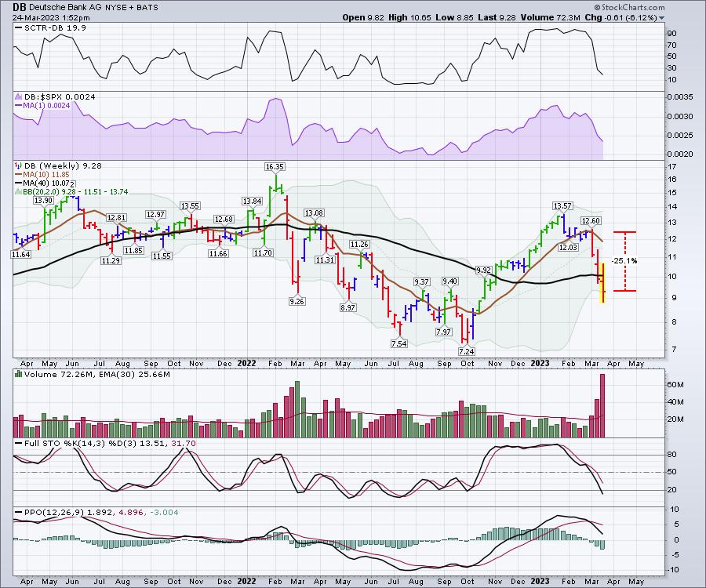Select the MA(1) 0.0024 legend entry
The width and height of the screenshot is (706, 588).
42,105
